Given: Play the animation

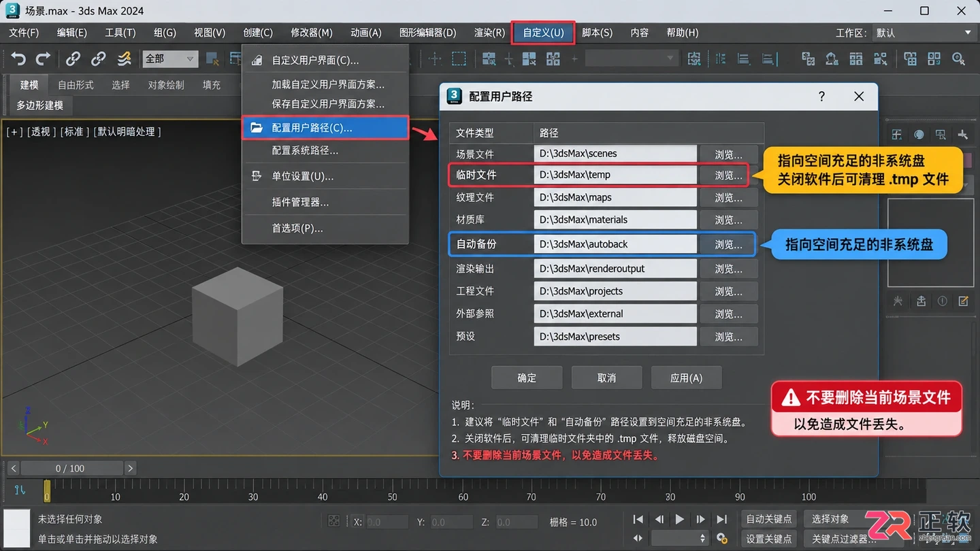Looking at the screenshot, I should pos(679,519).
